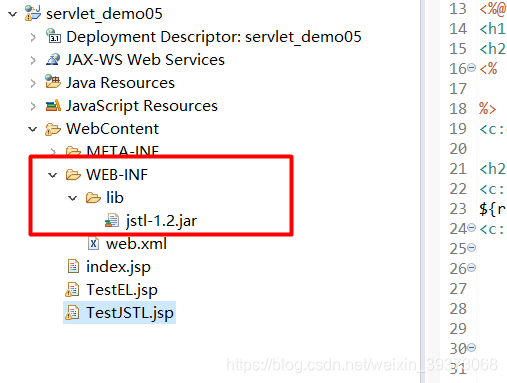Select JAX-WS Web Services label

tap(145, 60)
